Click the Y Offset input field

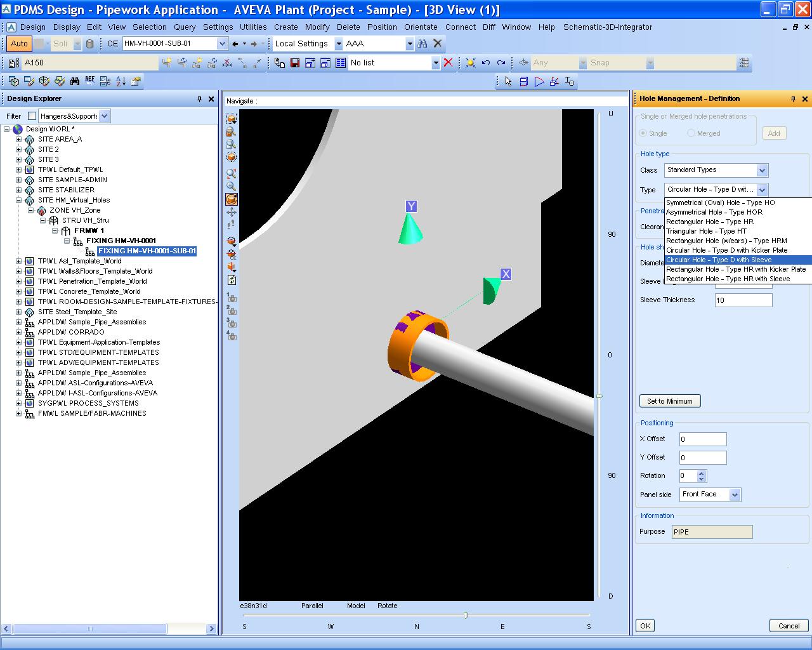coord(702,458)
